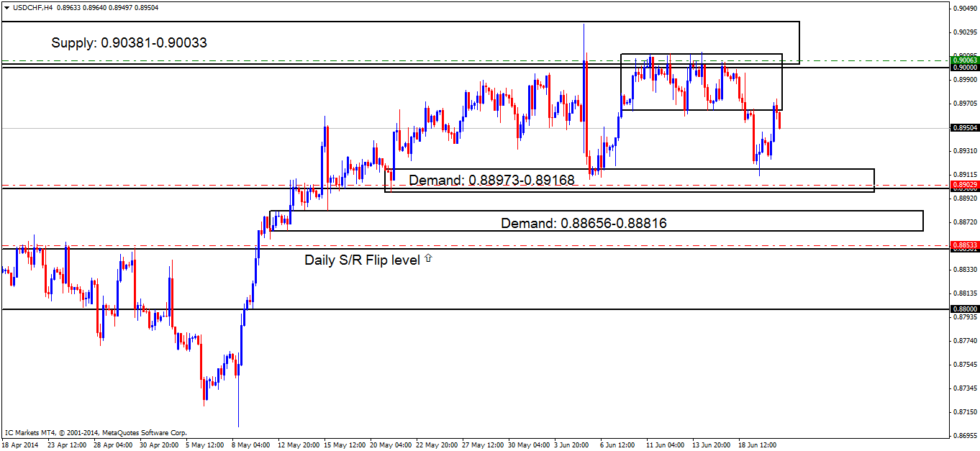Select the Demand: 0.88656-0.88816 label
The height and width of the screenshot is (451, 980).
[584, 224]
